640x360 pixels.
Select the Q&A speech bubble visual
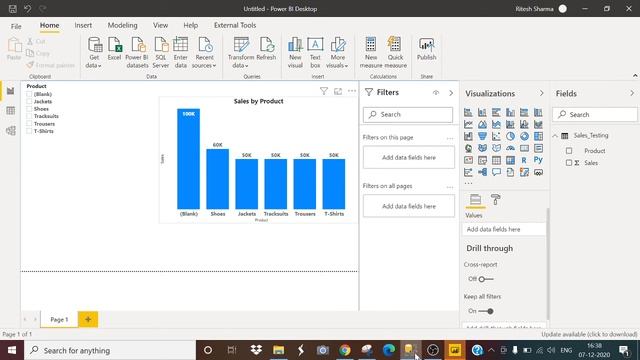(496, 172)
